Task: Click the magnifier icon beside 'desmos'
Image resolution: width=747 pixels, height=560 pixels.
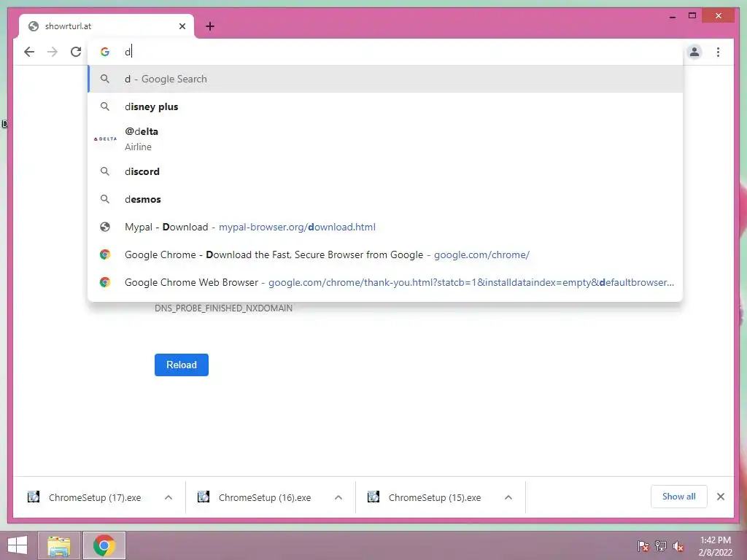Action: (105, 199)
